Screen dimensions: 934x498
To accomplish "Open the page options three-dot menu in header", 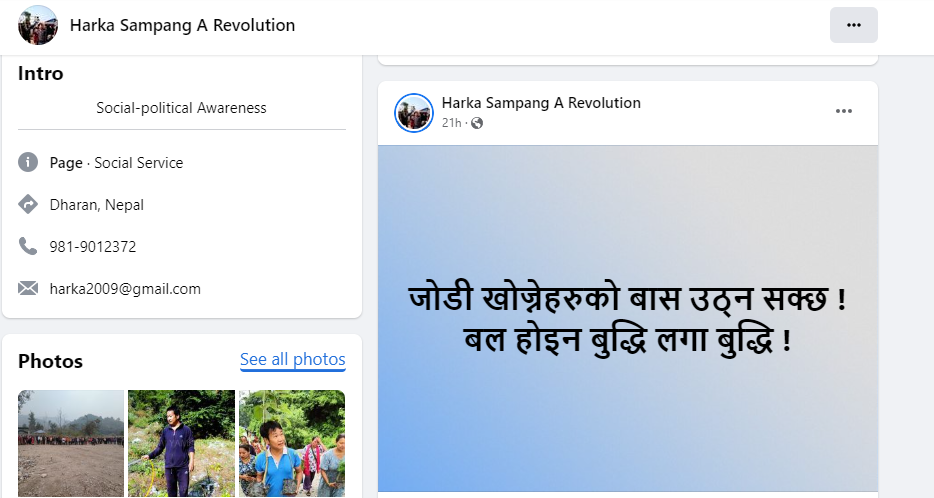I will point(854,25).
